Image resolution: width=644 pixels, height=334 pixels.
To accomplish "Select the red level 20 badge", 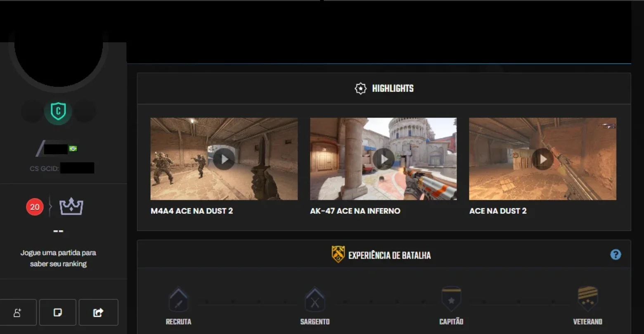I will point(35,207).
